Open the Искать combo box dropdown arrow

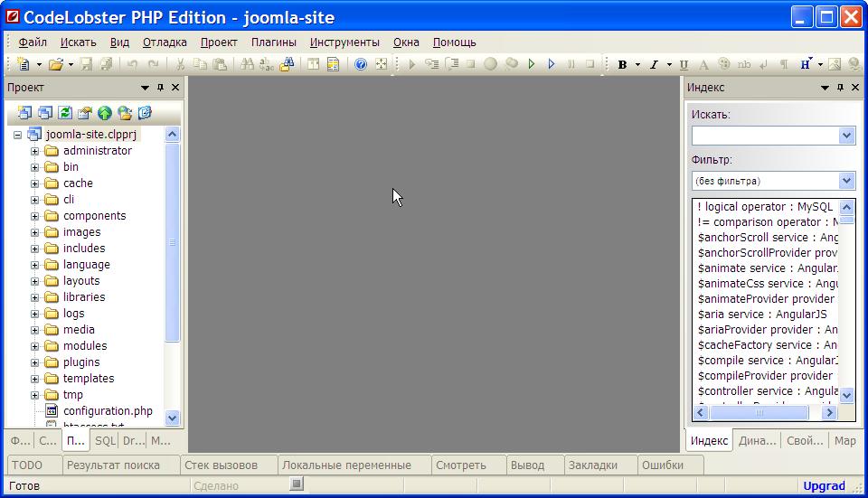tap(846, 136)
